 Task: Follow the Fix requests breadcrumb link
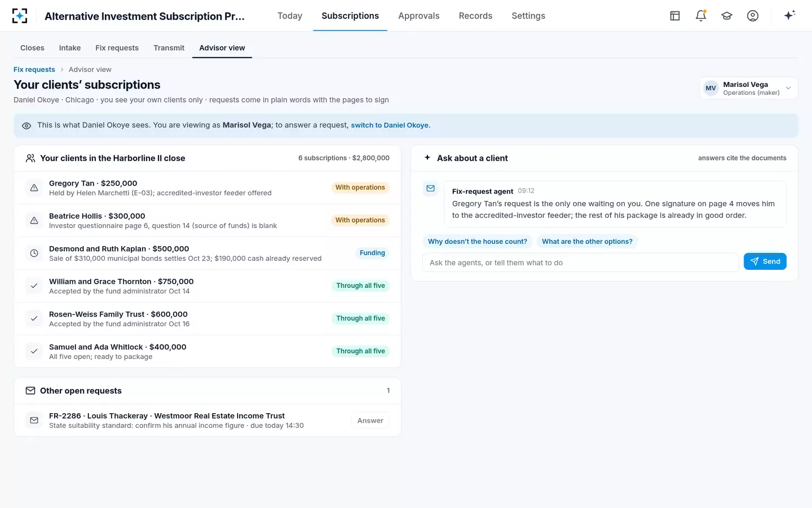tap(34, 69)
